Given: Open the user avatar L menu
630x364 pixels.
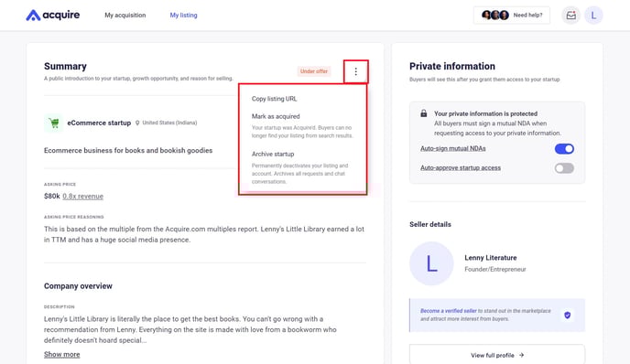Looking at the screenshot, I should [x=593, y=16].
